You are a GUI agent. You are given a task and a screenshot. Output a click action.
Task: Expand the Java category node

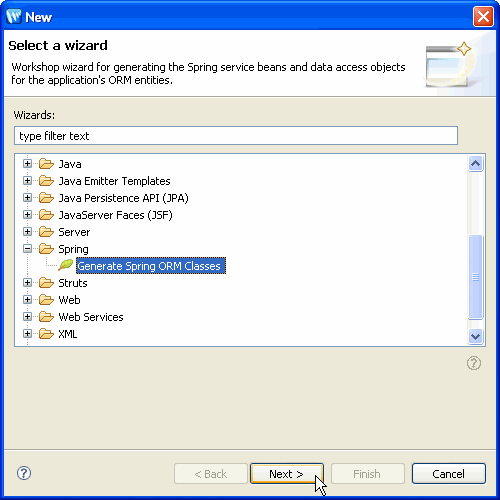pyautogui.click(x=27, y=164)
